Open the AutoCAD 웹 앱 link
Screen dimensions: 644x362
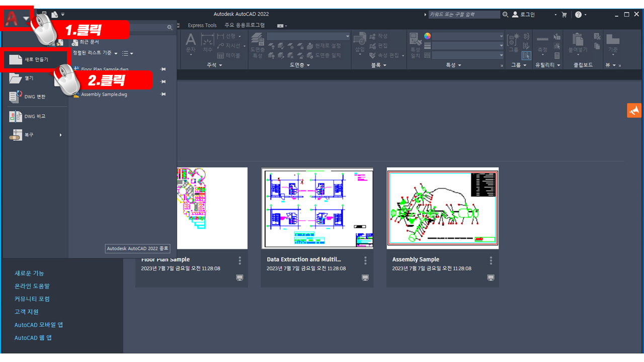(33, 338)
